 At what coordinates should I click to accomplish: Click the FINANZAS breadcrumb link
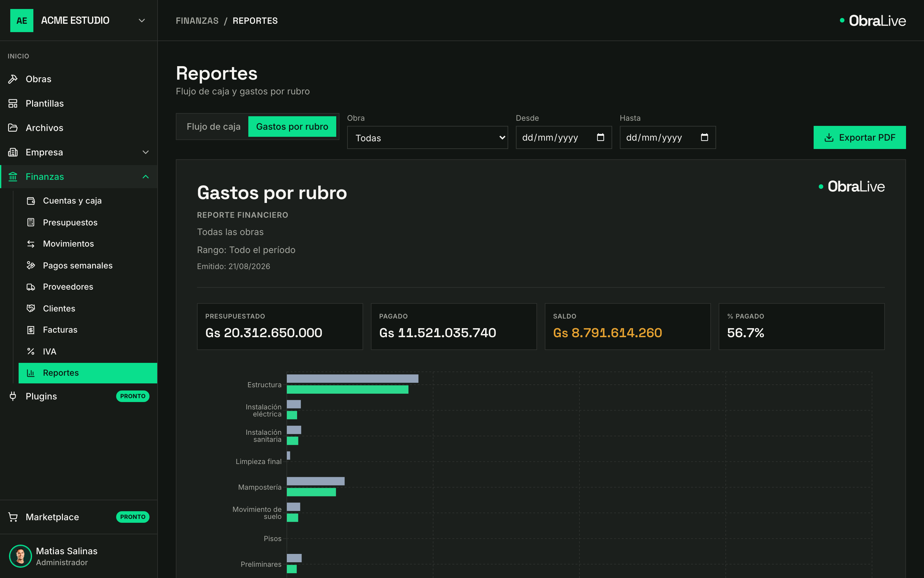[x=197, y=21]
